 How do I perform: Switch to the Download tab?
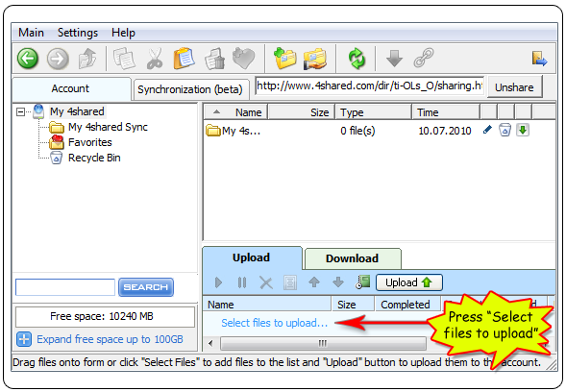click(x=353, y=258)
